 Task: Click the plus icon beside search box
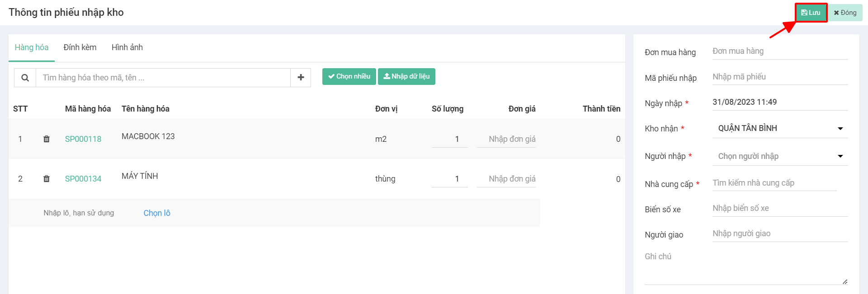(x=301, y=78)
